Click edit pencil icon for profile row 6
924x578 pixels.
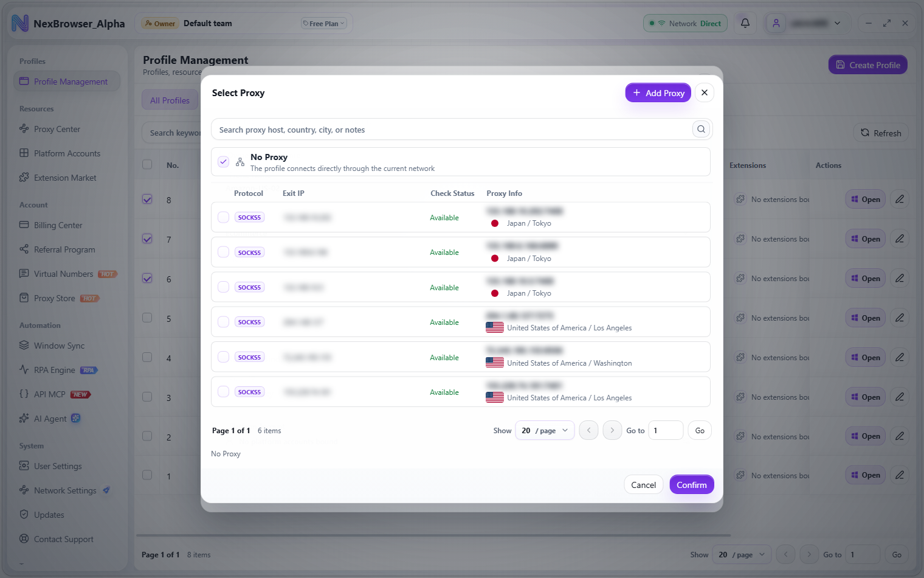tap(900, 278)
